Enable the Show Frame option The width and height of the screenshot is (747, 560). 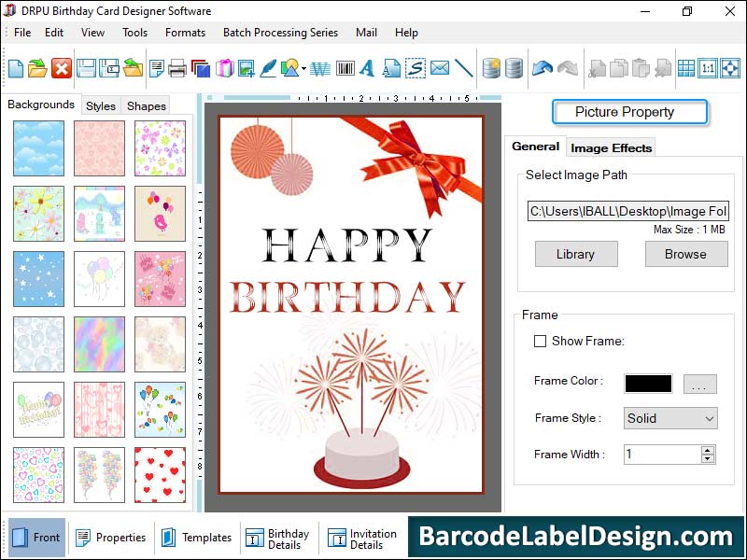pyautogui.click(x=540, y=342)
